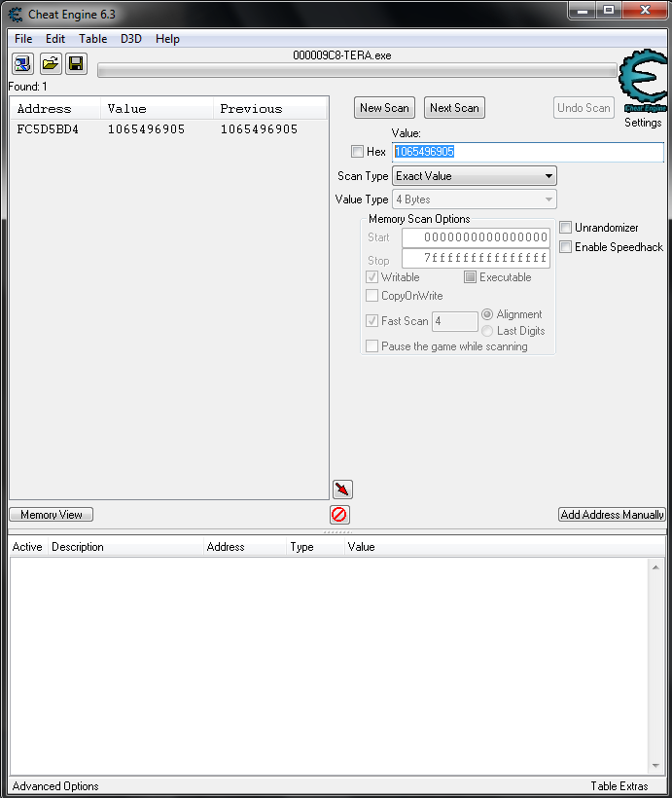
Task: Enable the Hex checkbox
Action: pos(357,152)
